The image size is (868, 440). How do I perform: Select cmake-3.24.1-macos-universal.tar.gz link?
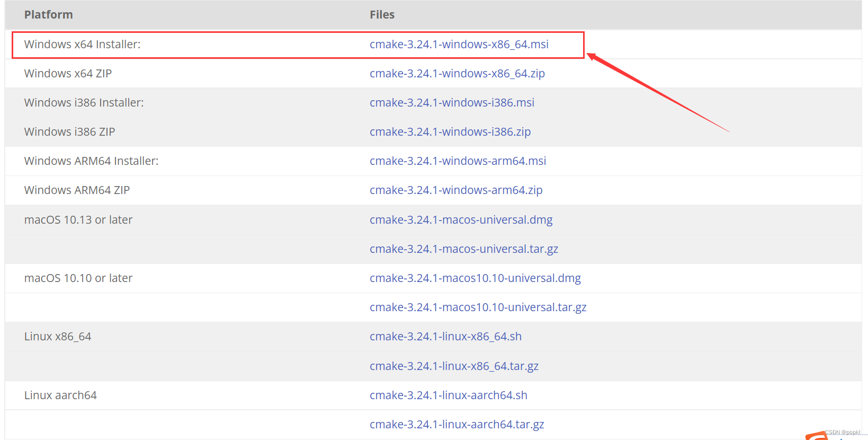[x=464, y=249]
